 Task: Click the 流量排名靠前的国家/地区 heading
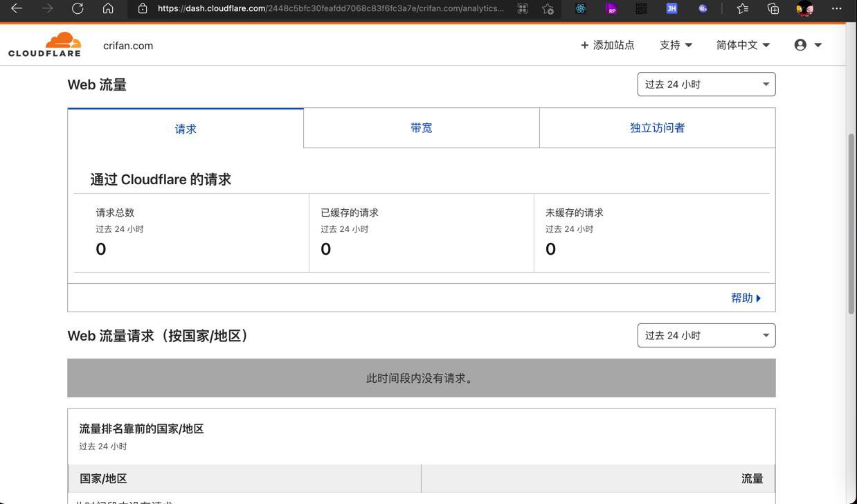(141, 429)
